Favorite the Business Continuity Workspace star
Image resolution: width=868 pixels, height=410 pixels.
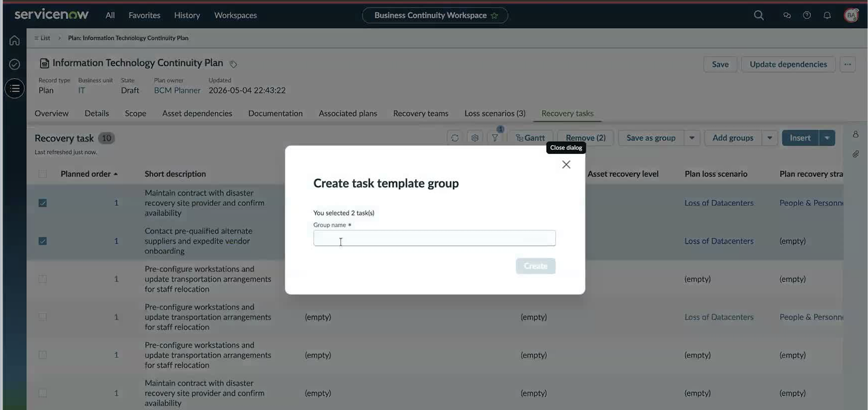tap(494, 16)
